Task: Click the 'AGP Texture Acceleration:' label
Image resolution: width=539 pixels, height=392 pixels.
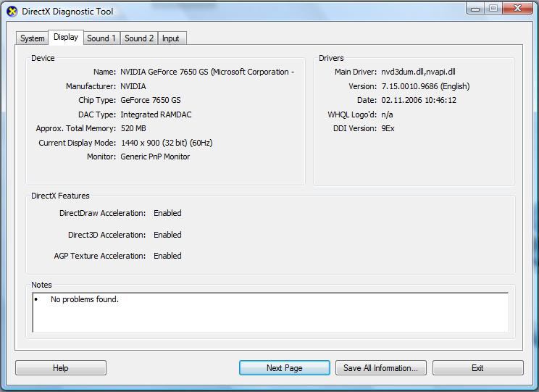Action: (x=100, y=256)
